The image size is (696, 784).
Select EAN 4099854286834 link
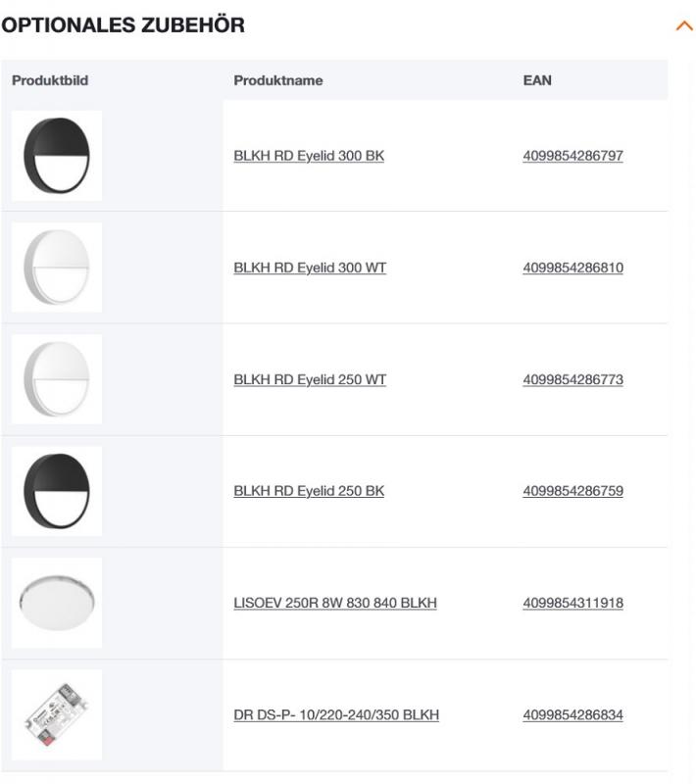pyautogui.click(x=572, y=716)
